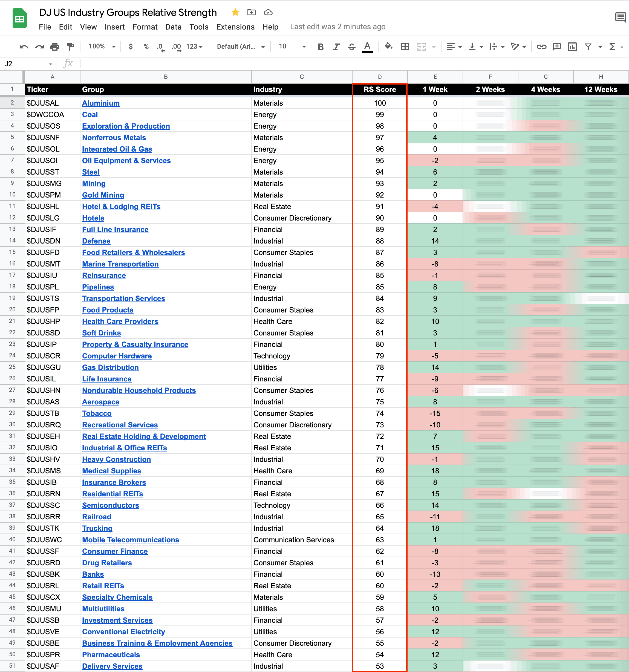The height and width of the screenshot is (672, 629).
Task: Open the Pharmaceuticals link
Action: pos(111,655)
